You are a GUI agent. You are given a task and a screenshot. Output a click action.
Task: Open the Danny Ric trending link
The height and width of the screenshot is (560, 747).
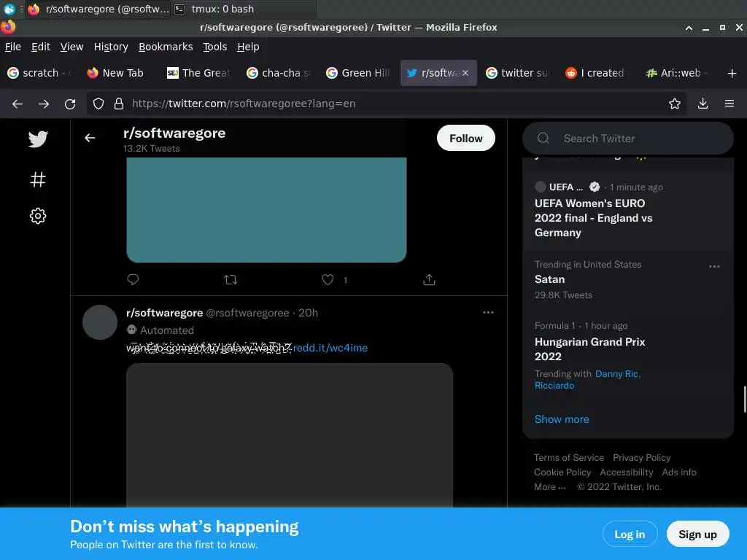point(618,374)
